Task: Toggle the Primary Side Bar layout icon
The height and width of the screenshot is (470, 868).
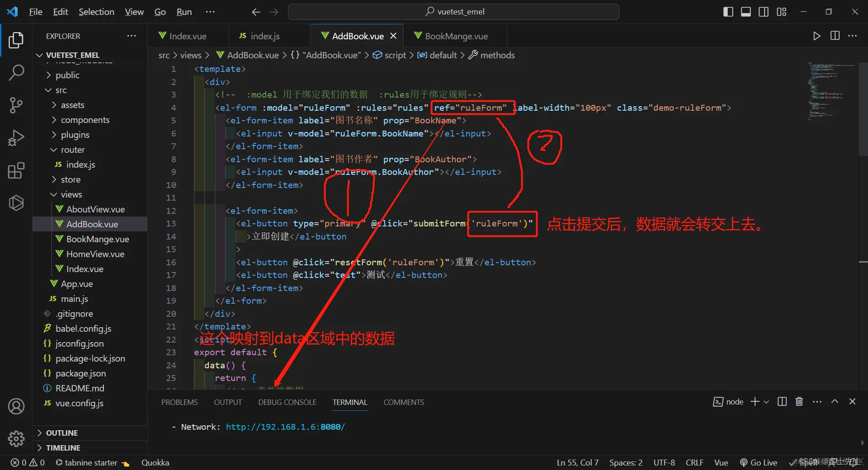Action: (728, 12)
